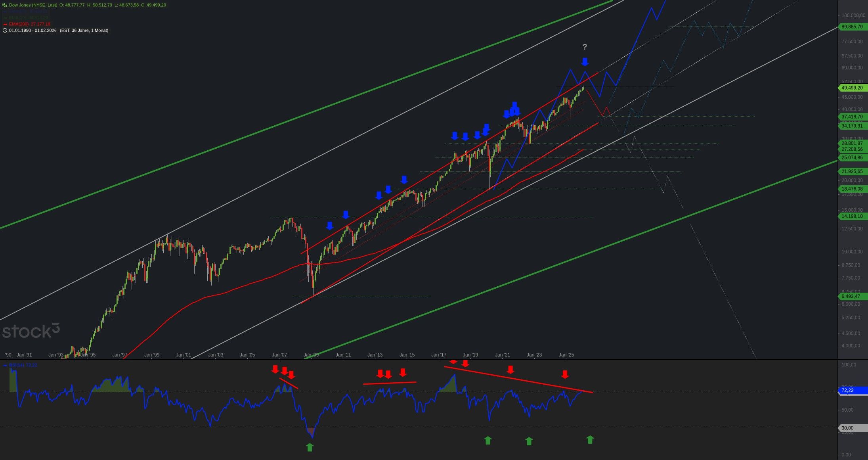Click the rightmost green up arrow in RSI panel
The height and width of the screenshot is (460, 868).
590,439
